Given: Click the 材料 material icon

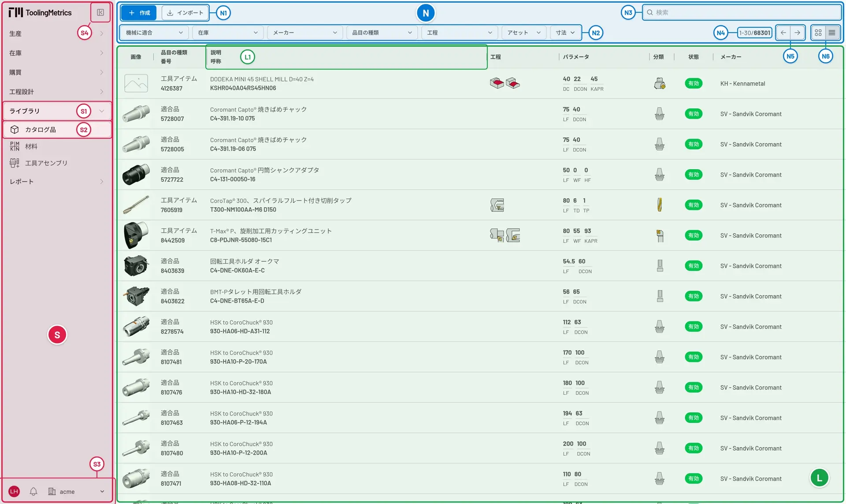Looking at the screenshot, I should coord(15,146).
